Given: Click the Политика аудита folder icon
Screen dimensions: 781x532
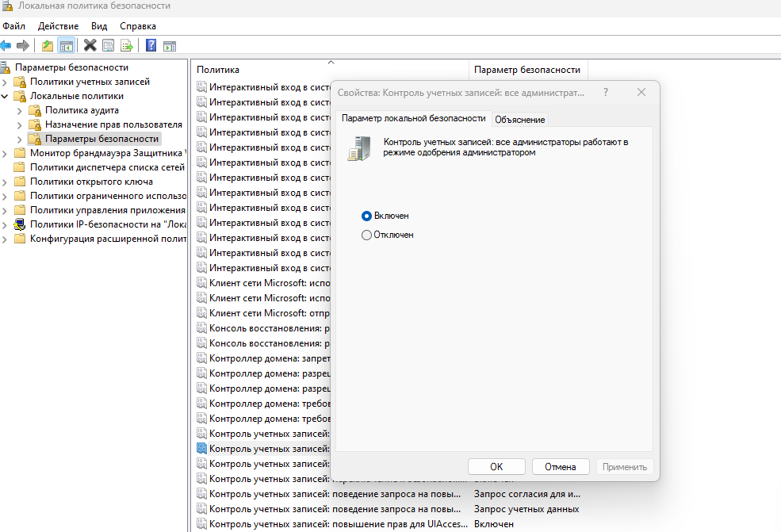Looking at the screenshot, I should (35, 110).
